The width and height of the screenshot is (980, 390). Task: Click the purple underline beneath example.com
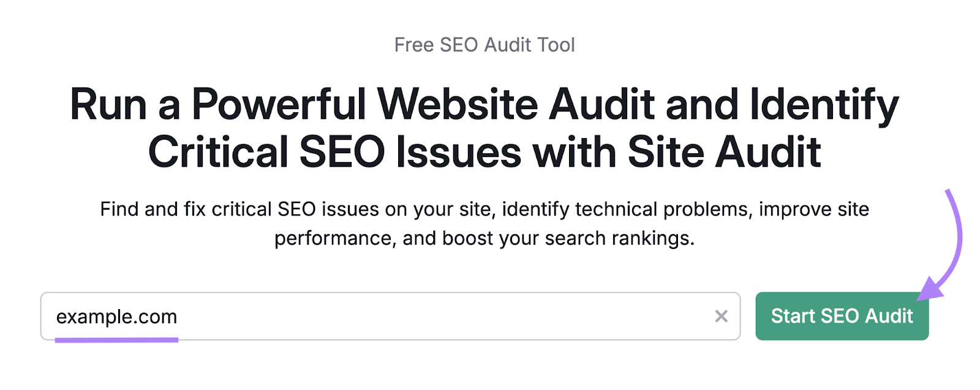[x=116, y=338]
